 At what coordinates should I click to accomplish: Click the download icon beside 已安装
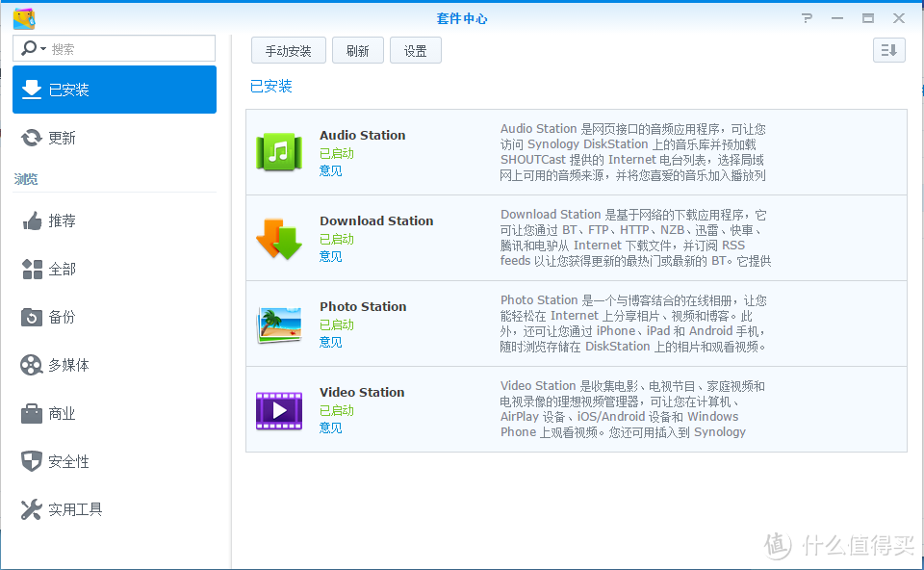point(31,90)
